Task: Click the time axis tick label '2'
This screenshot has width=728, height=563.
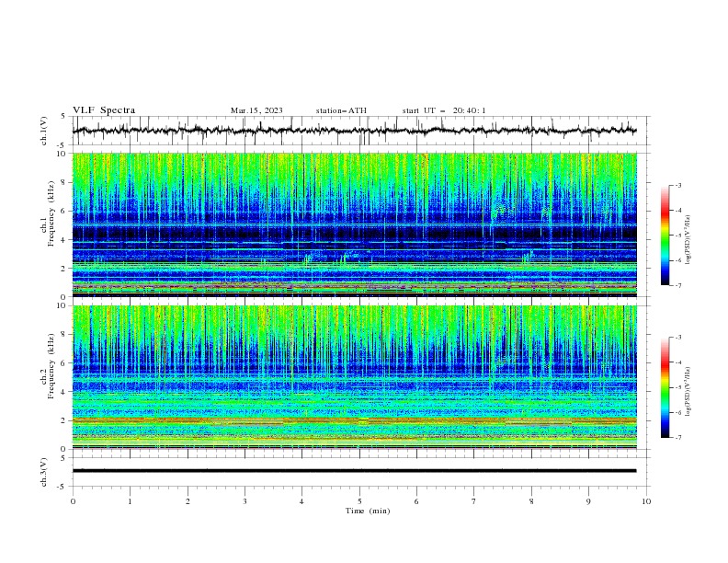Action: (x=188, y=501)
